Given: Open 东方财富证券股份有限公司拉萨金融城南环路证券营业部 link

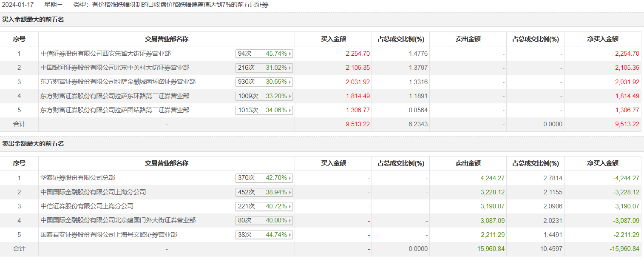Looking at the screenshot, I should tap(118, 82).
